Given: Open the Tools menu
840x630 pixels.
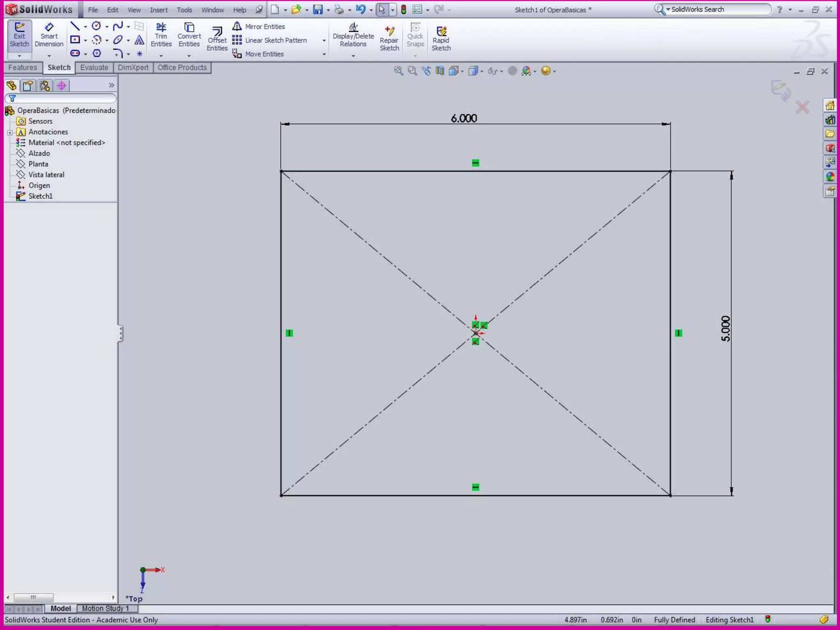Looking at the screenshot, I should [184, 10].
